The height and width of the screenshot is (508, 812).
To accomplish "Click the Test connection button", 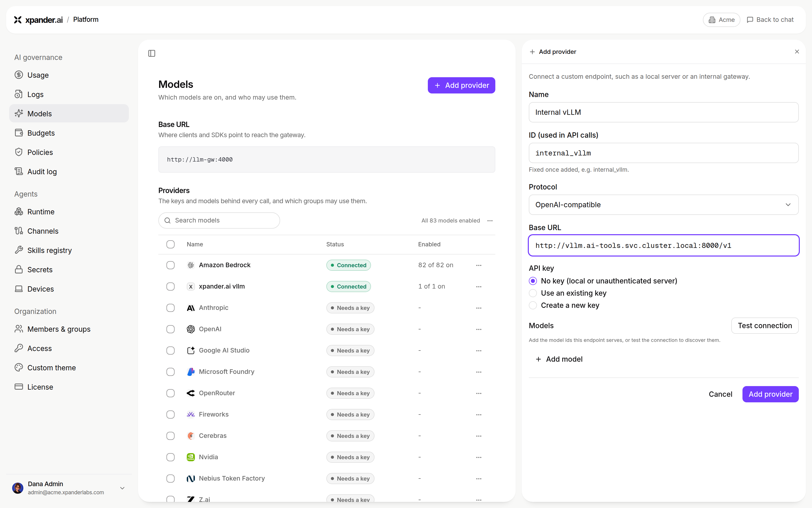I will 765,326.
